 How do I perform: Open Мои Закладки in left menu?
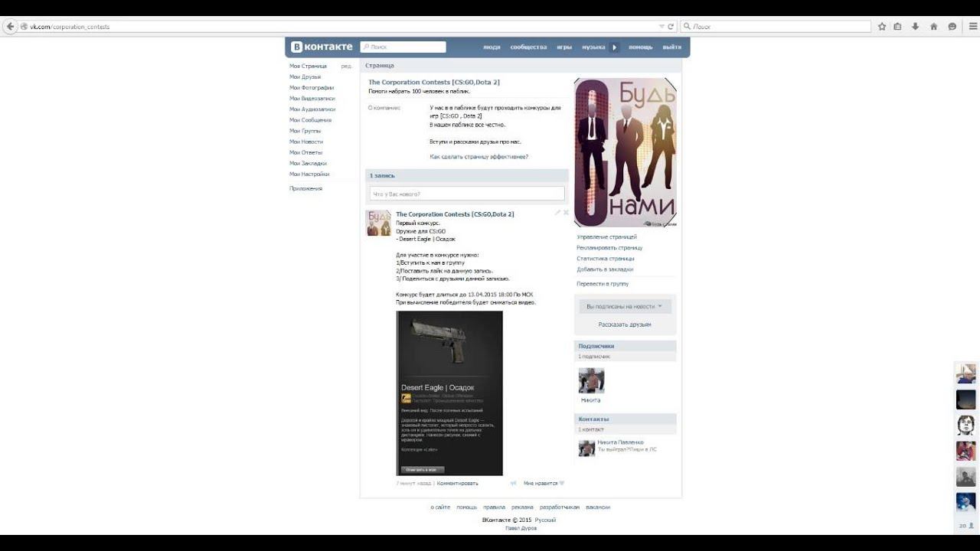tap(308, 163)
